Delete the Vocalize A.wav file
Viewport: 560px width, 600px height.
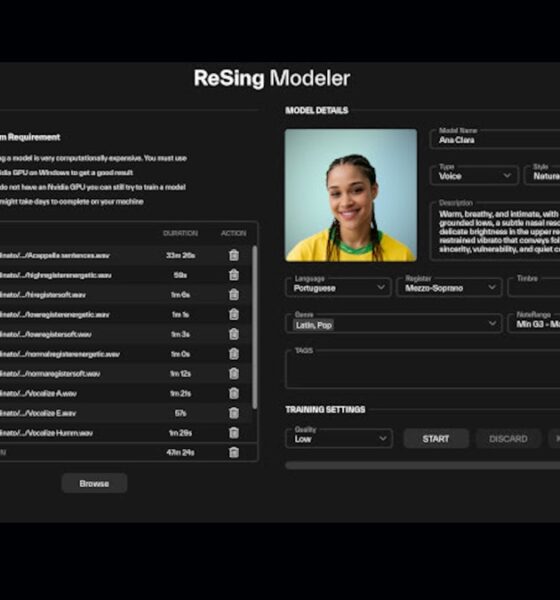point(233,393)
